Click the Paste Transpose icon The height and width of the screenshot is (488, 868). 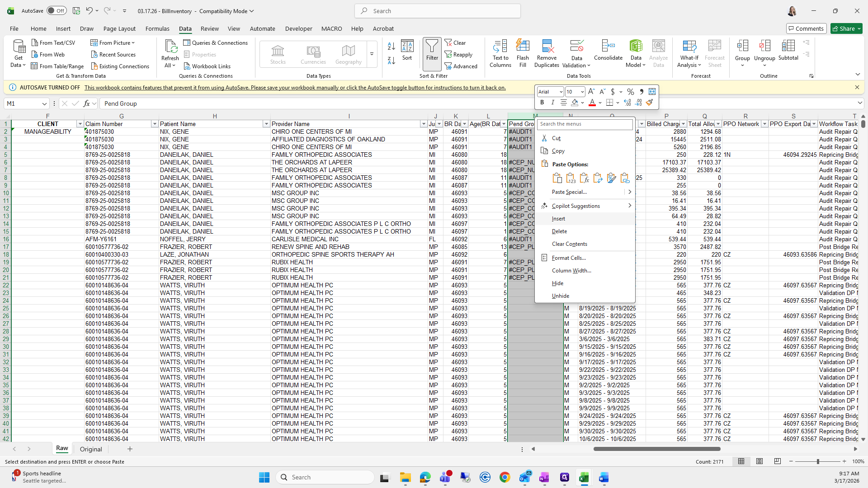coord(598,178)
